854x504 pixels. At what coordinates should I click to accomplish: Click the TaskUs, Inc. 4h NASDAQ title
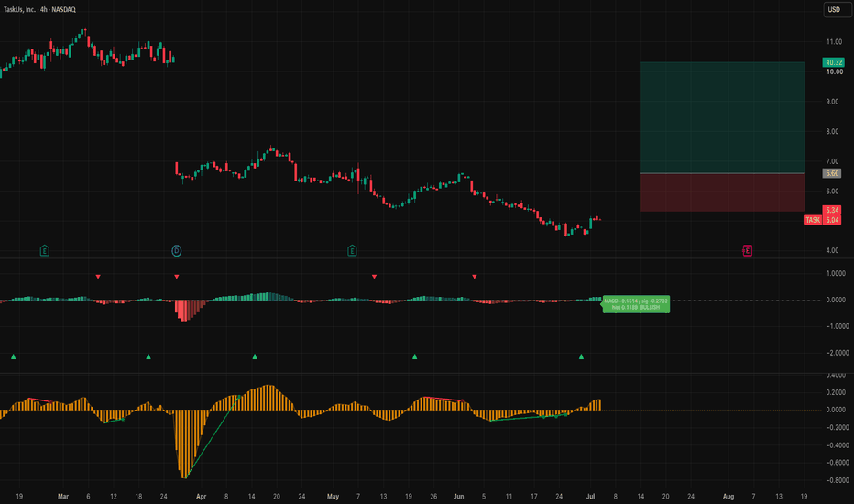point(39,9)
